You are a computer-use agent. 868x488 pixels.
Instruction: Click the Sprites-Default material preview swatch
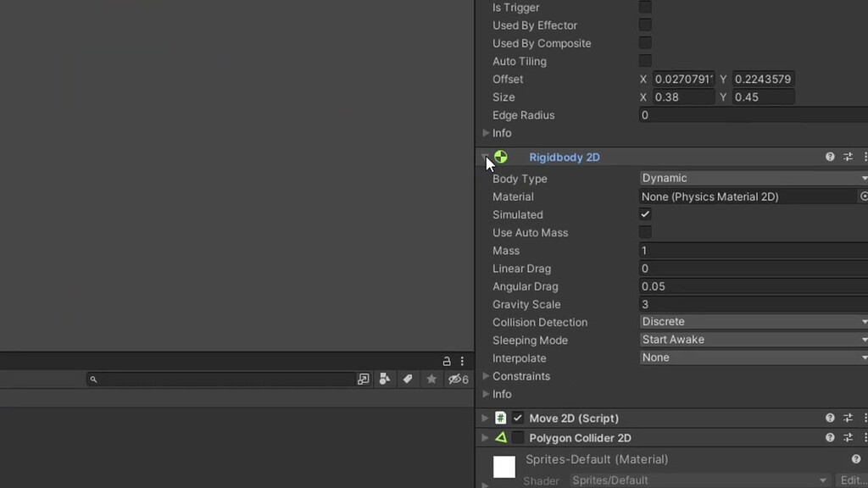[504, 466]
